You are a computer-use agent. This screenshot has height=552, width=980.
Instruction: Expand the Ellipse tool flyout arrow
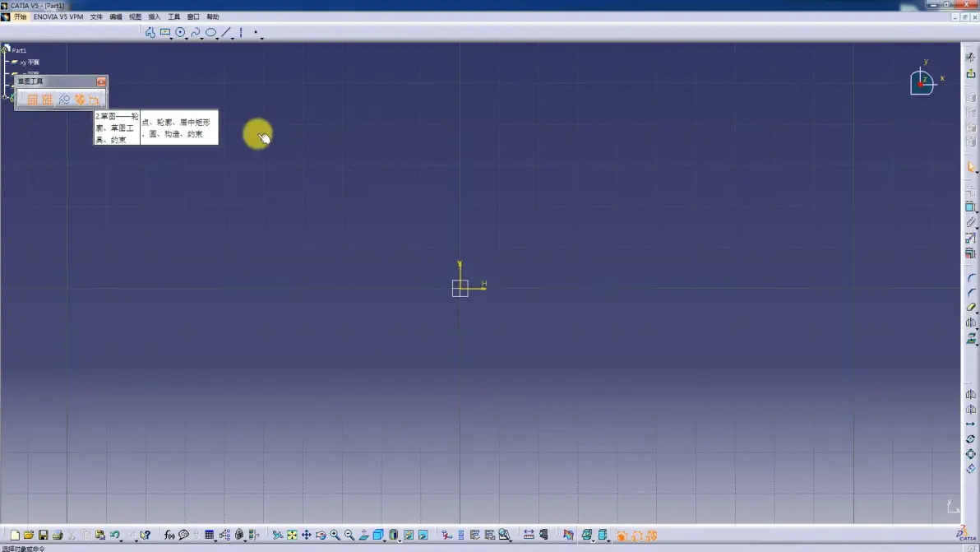(217, 38)
